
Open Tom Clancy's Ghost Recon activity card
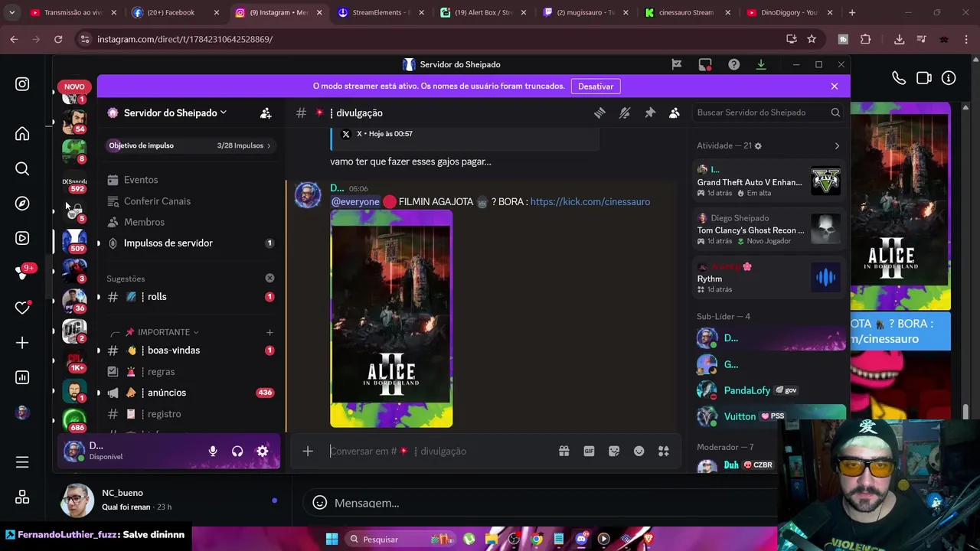pos(769,230)
